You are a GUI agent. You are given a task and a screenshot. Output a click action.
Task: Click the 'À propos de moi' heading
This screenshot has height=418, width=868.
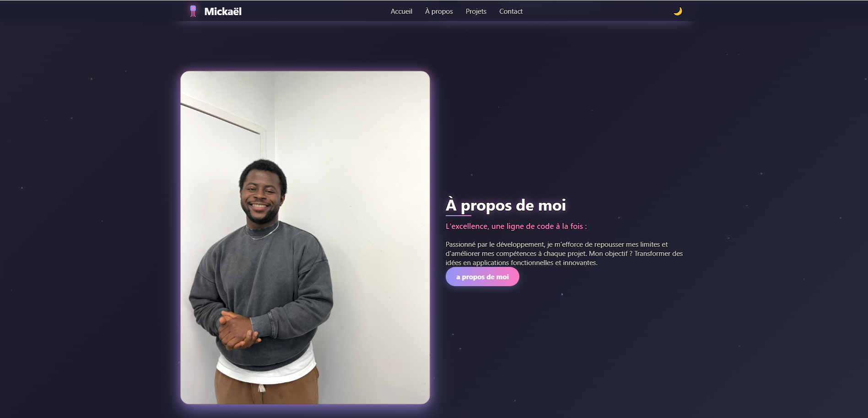click(506, 205)
